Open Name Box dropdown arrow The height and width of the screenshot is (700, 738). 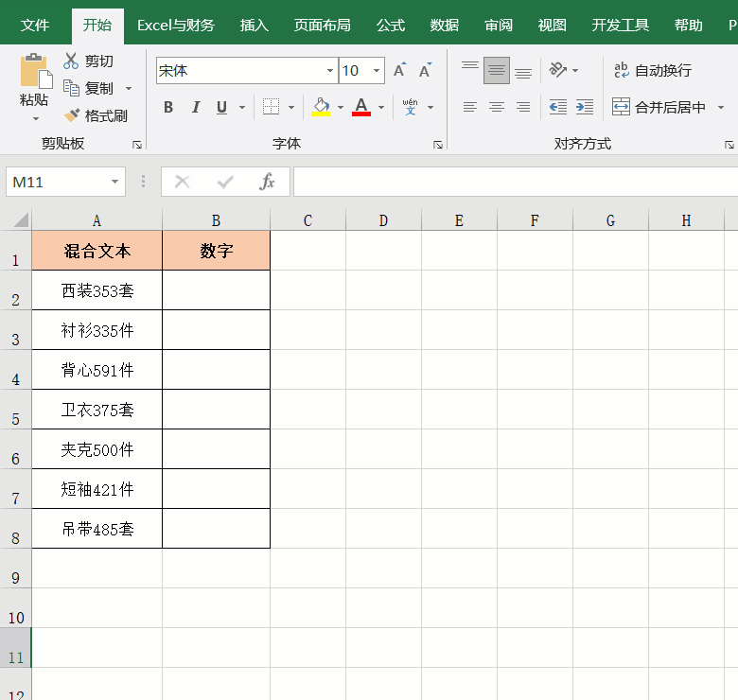coord(114,182)
